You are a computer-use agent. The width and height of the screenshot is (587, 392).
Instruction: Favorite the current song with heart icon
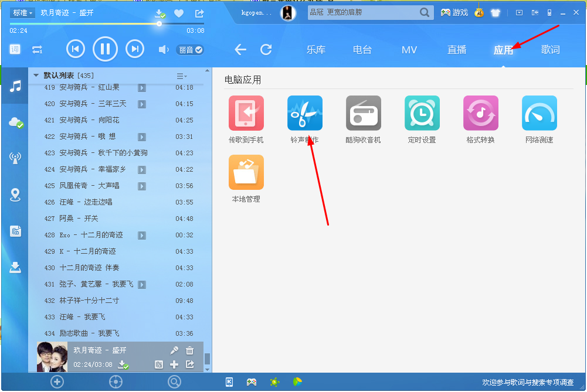179,13
